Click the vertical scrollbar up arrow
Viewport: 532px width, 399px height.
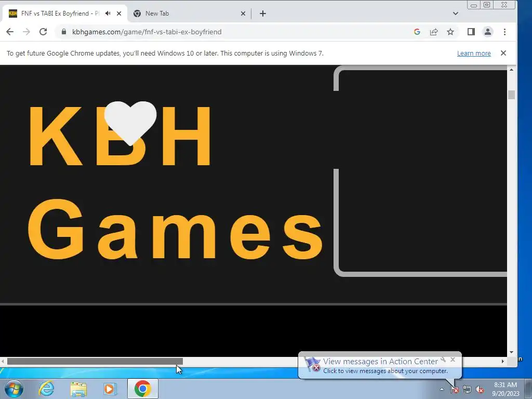tap(511, 70)
